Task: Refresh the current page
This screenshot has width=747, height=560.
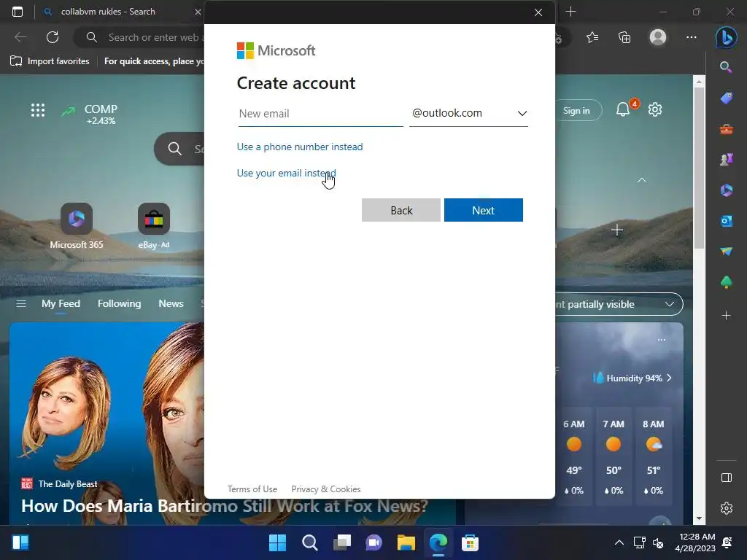Action: 53,37
